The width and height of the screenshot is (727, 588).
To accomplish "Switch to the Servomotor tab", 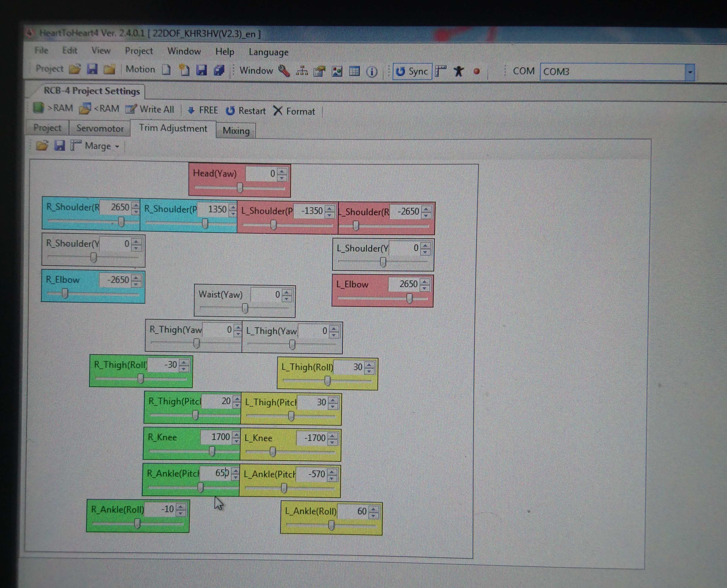I will 100,128.
